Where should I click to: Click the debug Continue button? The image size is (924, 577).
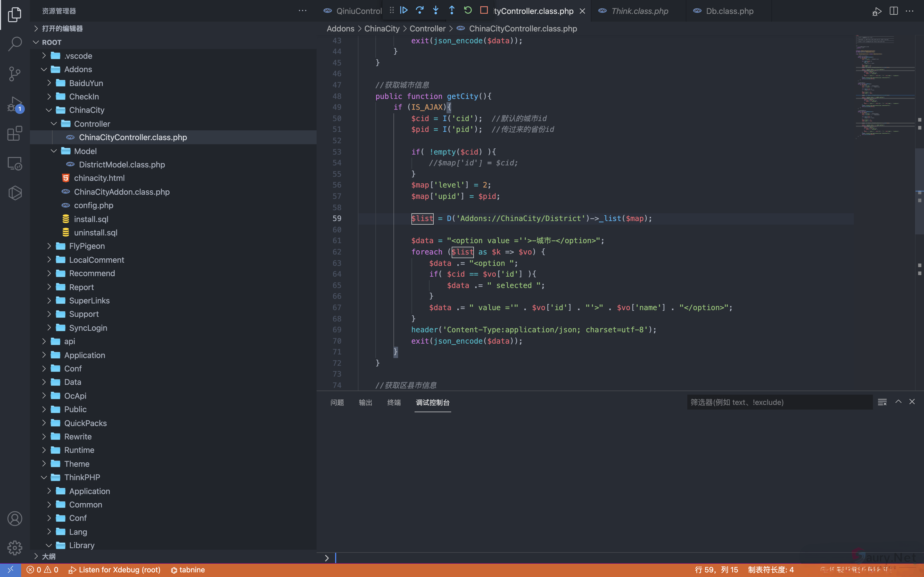(x=403, y=10)
